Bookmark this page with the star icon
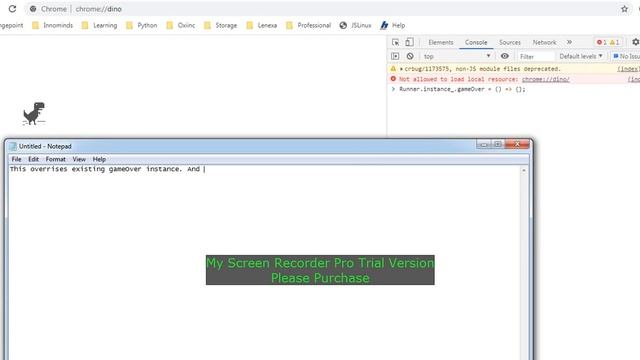The height and width of the screenshot is (360, 640). [624, 9]
